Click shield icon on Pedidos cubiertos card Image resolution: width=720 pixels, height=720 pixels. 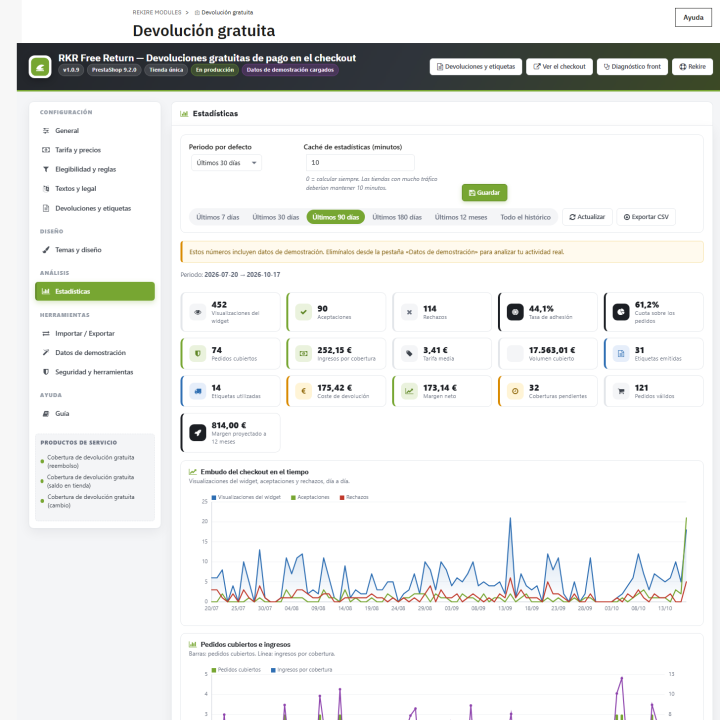(198, 354)
